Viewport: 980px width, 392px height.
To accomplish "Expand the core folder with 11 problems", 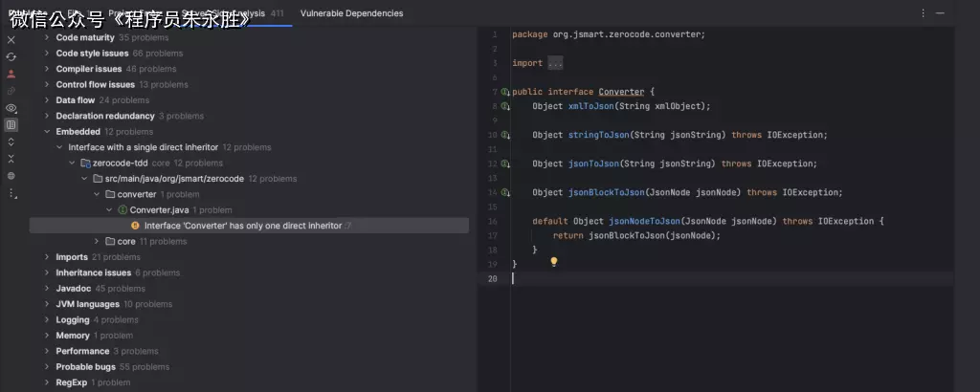I will coord(97,242).
